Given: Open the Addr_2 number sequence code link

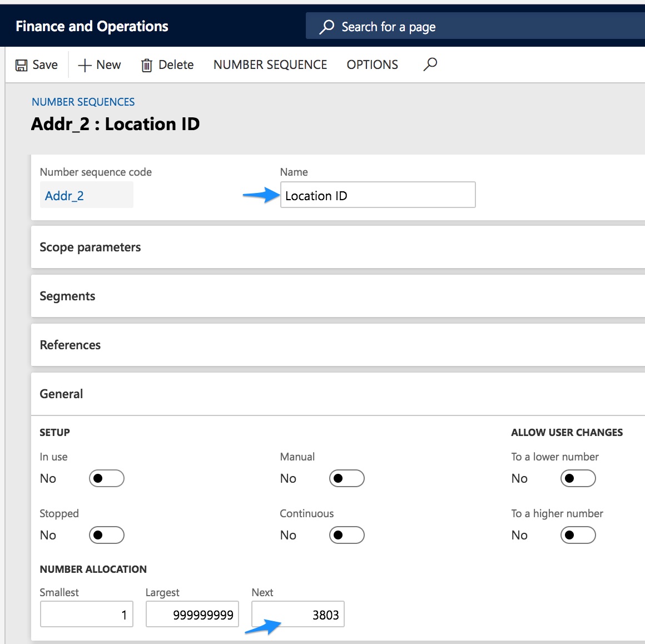Looking at the screenshot, I should click(64, 196).
